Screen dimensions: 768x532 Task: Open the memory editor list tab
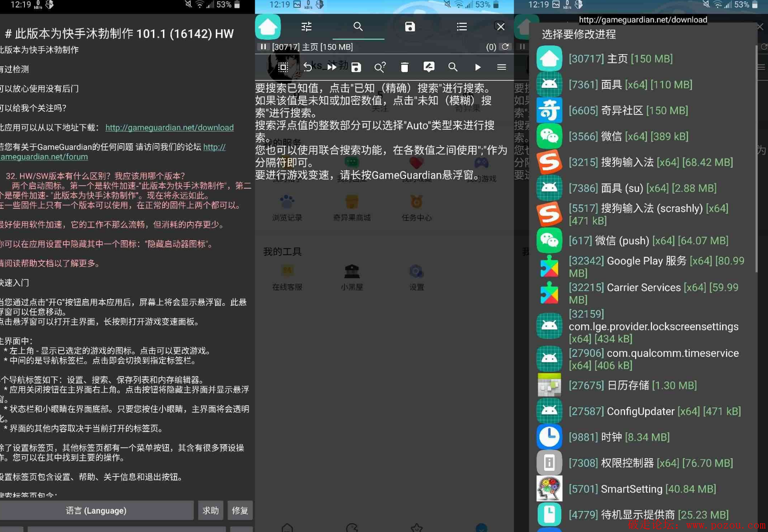(462, 27)
